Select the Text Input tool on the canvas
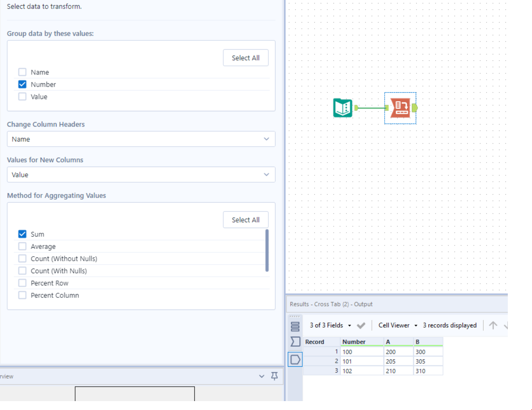The image size is (532, 410). [342, 108]
